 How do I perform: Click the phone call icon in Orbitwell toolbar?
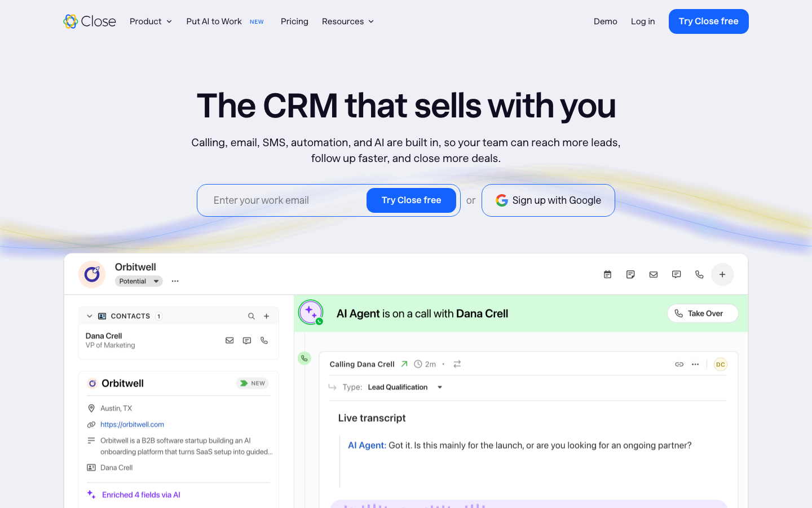point(699,274)
